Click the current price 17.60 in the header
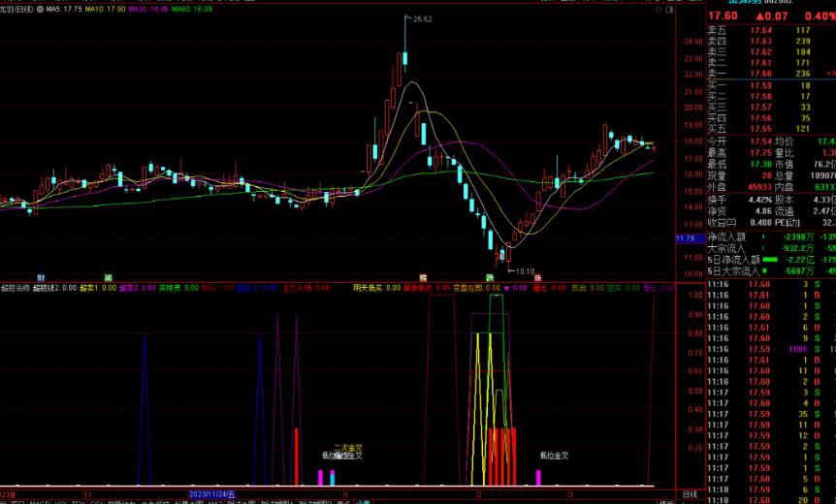 (x=723, y=16)
